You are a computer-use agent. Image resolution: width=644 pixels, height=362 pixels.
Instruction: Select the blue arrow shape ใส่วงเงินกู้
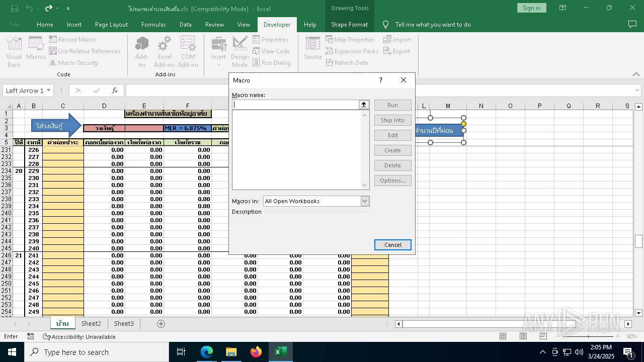(x=56, y=125)
